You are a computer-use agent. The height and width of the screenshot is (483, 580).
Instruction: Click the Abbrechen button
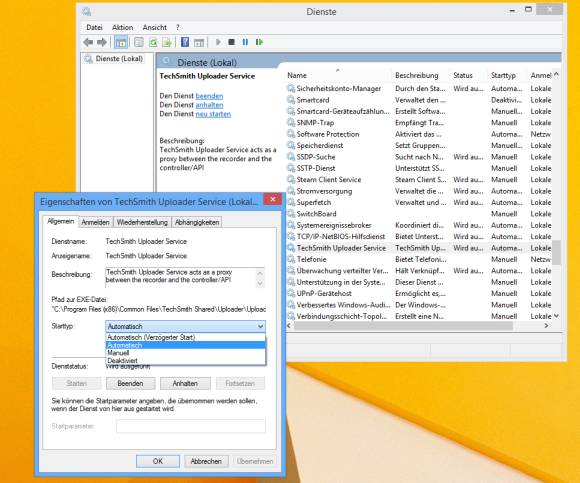click(x=206, y=461)
